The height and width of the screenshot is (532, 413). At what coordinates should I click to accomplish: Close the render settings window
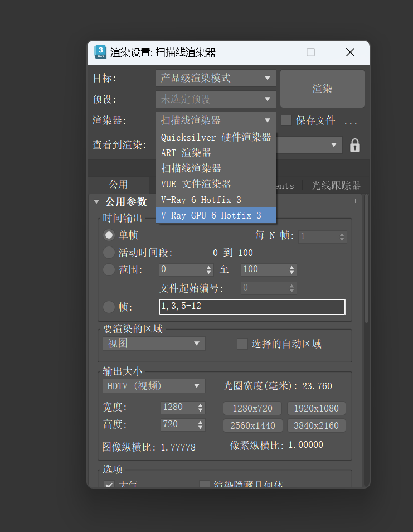pyautogui.click(x=350, y=52)
